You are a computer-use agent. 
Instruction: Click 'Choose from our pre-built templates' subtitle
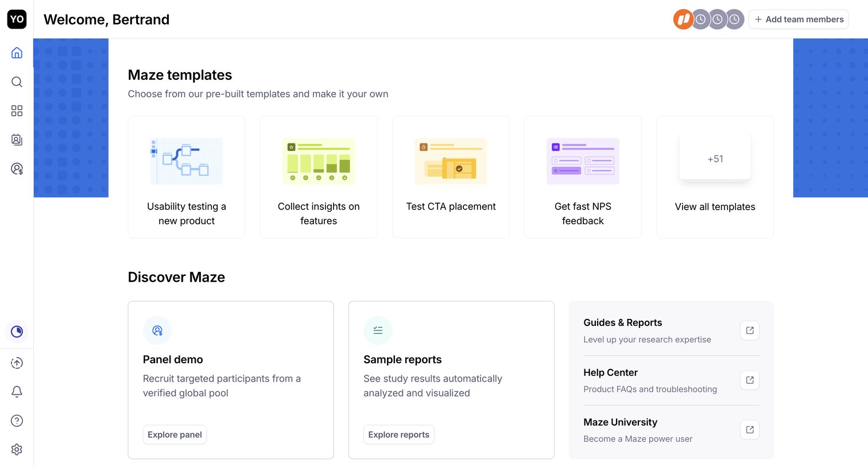258,94
